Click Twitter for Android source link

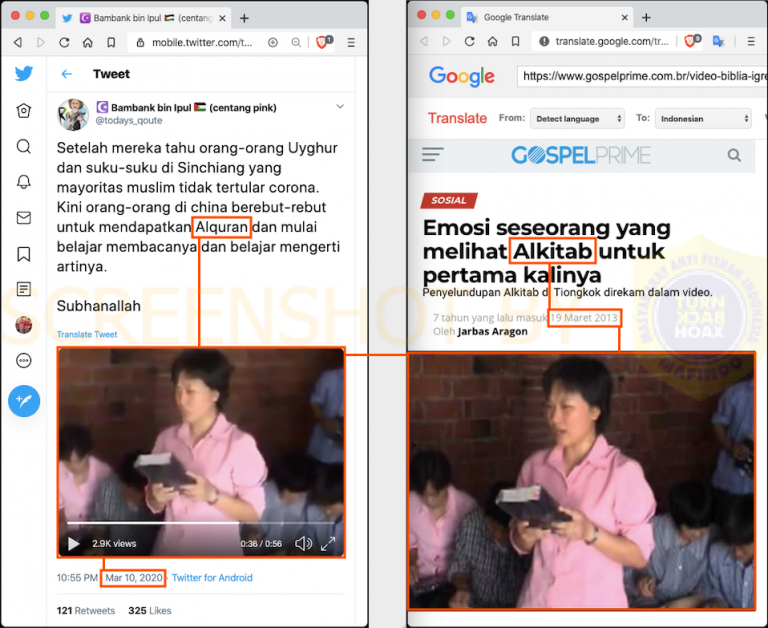coord(212,578)
